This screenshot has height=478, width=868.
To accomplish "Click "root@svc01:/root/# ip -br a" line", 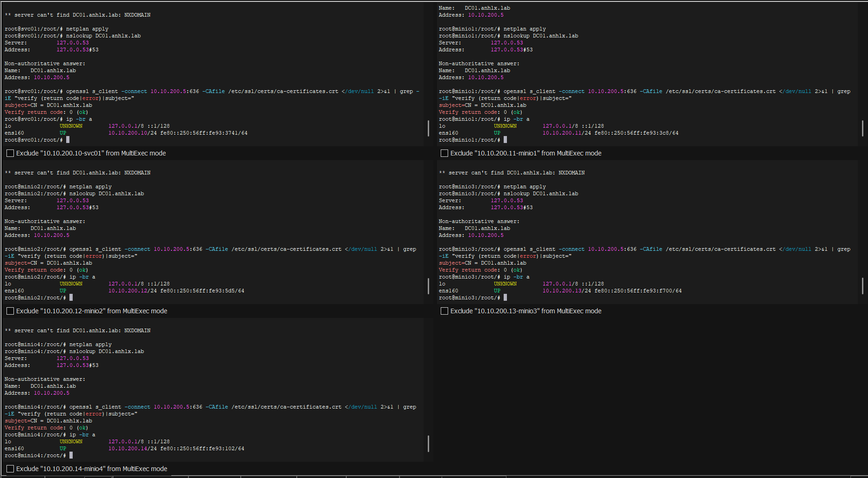I will (48, 119).
